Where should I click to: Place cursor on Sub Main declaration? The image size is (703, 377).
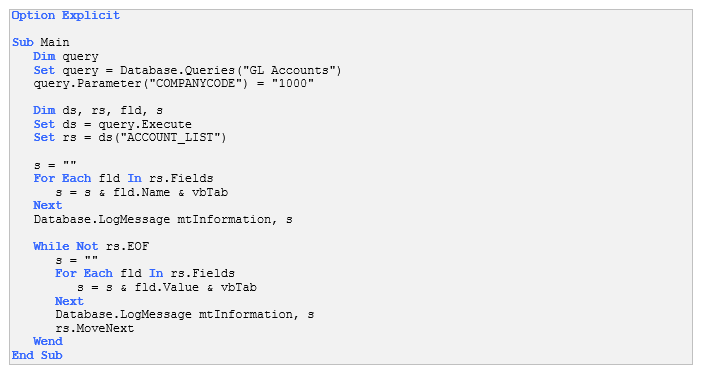(x=41, y=42)
